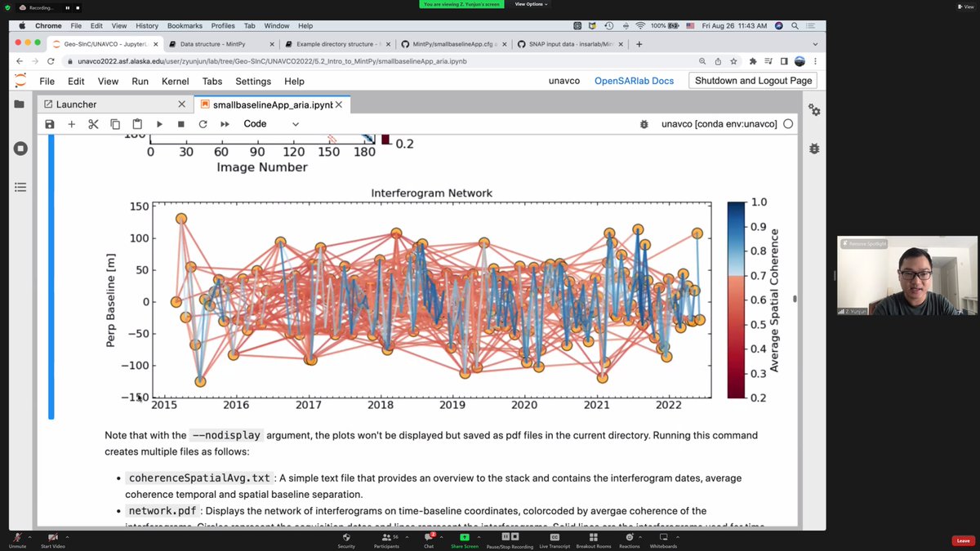
Task: Click the blue active cell collapser bar
Action: (51, 277)
